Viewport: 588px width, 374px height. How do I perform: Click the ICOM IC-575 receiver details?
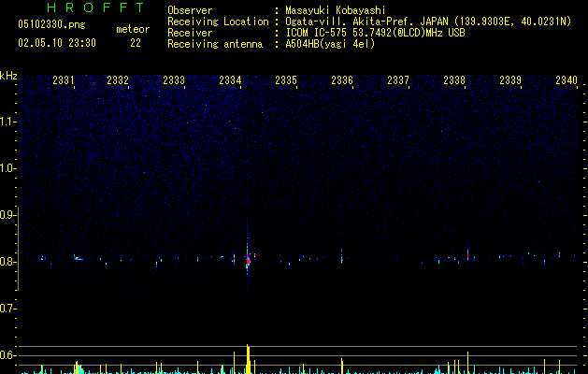click(376, 33)
